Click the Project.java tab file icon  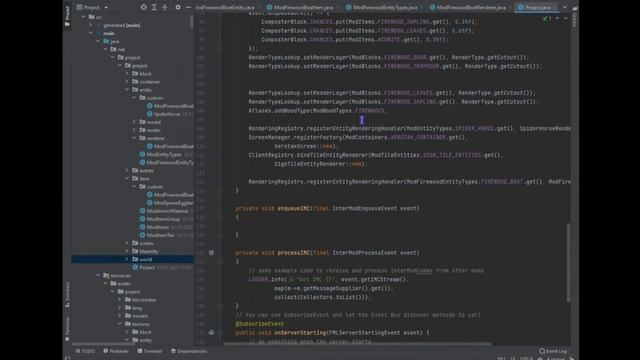(521, 7)
